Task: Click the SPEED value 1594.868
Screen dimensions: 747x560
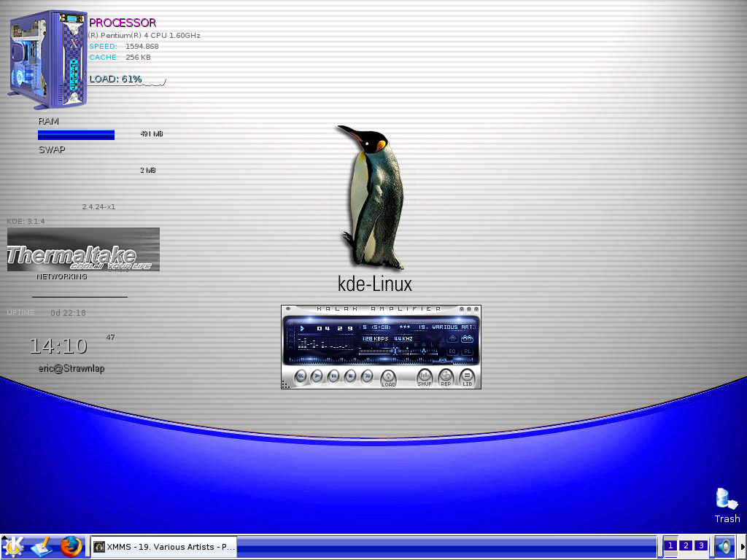Action: click(142, 46)
